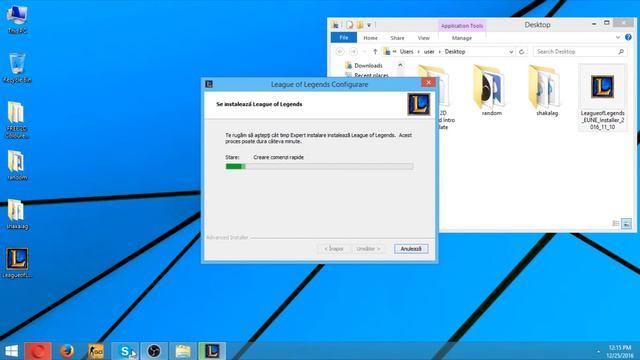Select the random folder on the desktop

click(17, 165)
